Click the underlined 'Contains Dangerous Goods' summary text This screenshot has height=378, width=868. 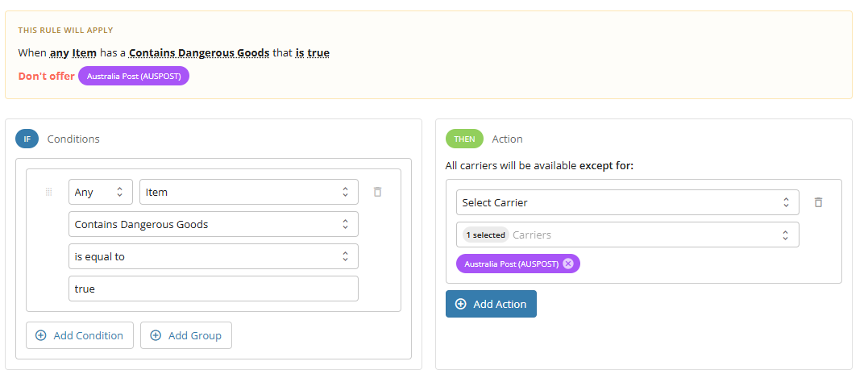tap(199, 53)
